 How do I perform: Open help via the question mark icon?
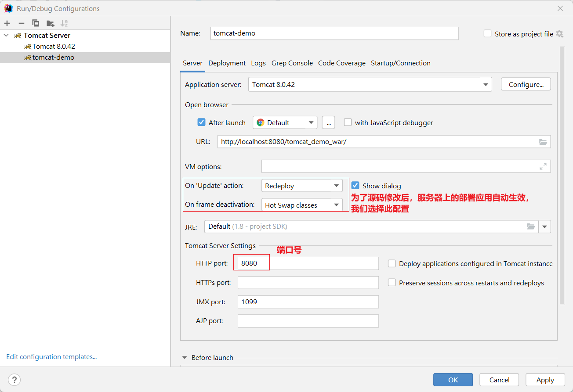(14, 380)
